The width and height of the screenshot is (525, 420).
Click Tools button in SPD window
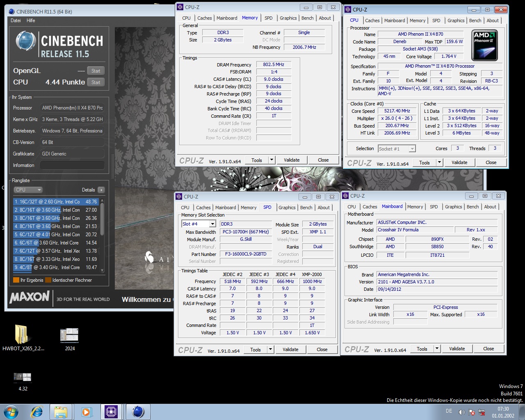(x=255, y=349)
